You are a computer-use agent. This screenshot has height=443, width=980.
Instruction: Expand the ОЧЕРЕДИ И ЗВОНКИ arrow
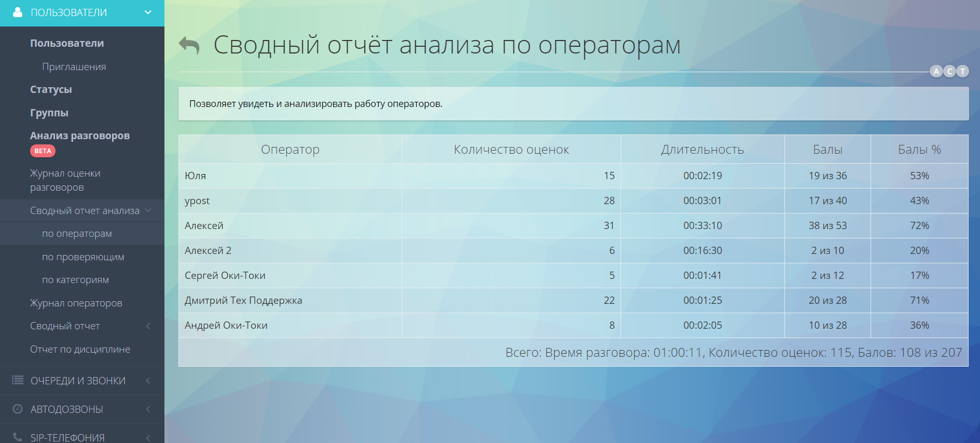(148, 381)
